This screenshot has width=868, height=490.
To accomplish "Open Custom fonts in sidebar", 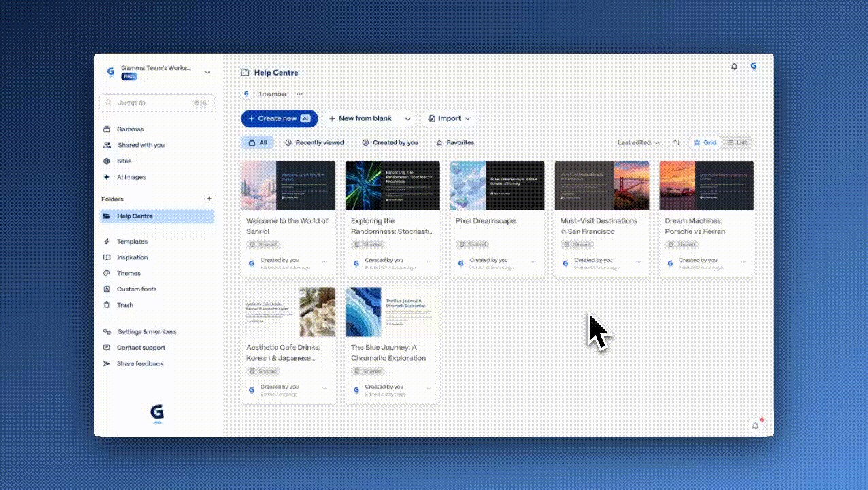I will (136, 289).
